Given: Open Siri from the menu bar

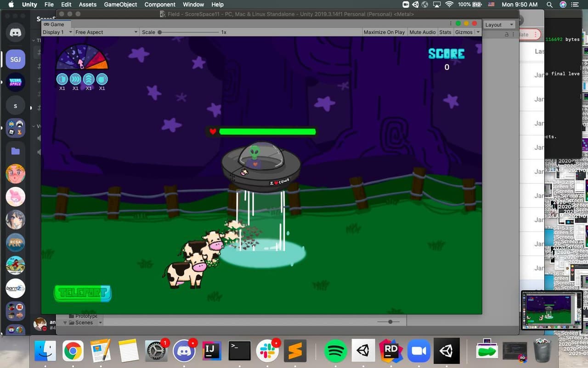Looking at the screenshot, I should pyautogui.click(x=563, y=5).
